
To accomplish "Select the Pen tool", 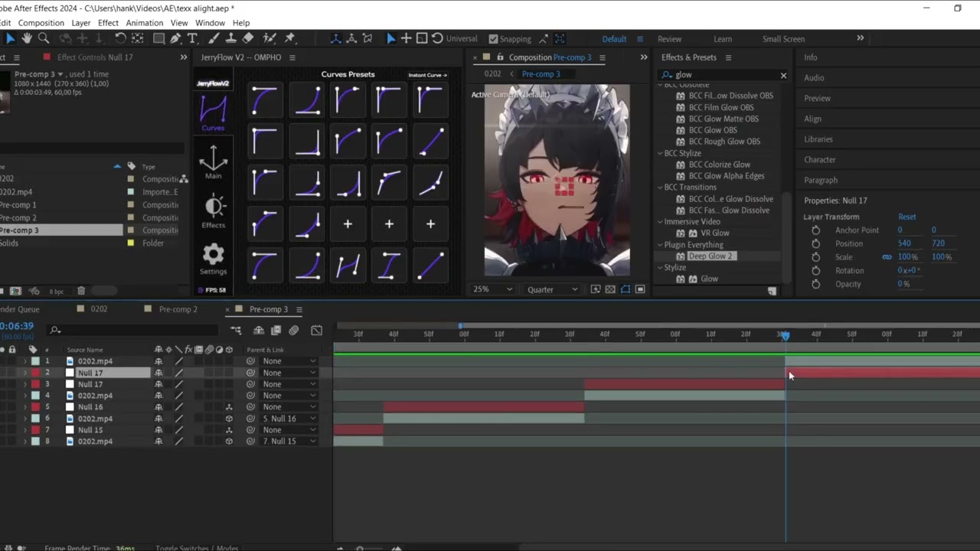I will pyautogui.click(x=176, y=38).
